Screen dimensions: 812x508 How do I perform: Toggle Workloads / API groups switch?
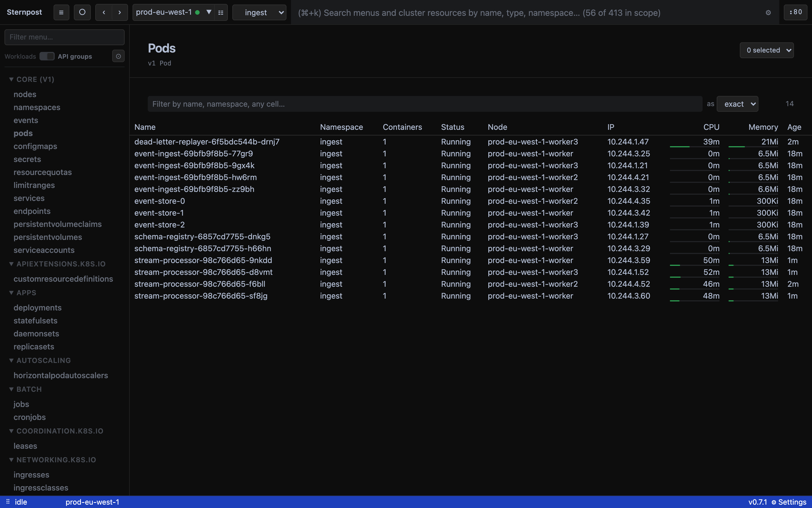pyautogui.click(x=47, y=56)
